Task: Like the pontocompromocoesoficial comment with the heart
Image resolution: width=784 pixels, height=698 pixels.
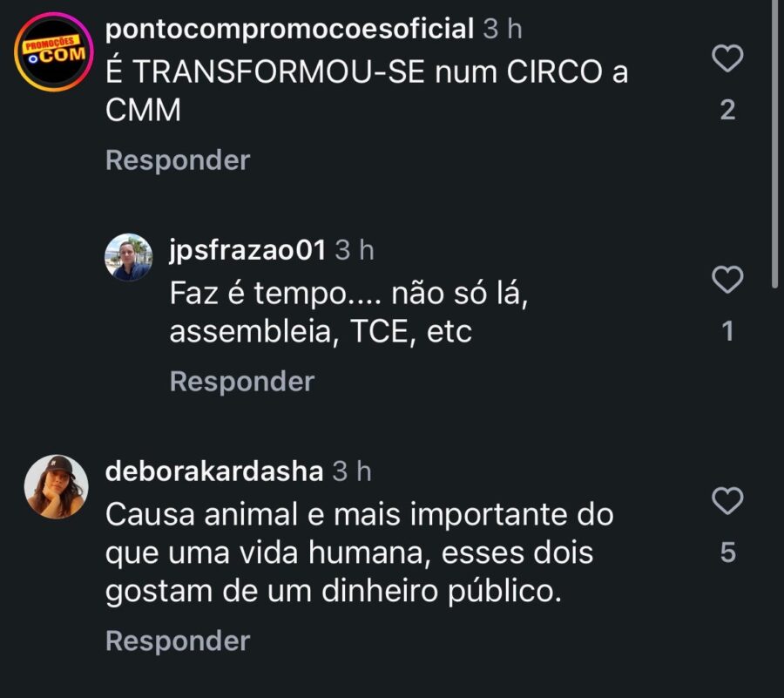Action: point(727,59)
